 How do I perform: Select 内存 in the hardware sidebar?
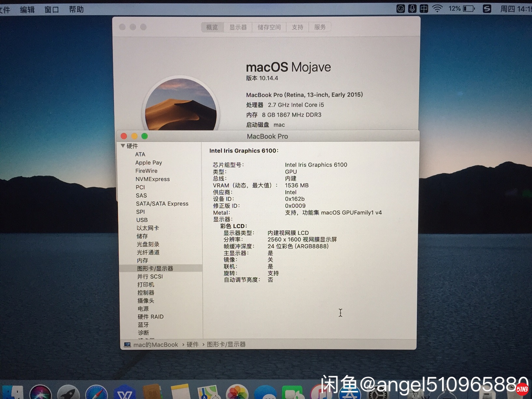pos(143,261)
